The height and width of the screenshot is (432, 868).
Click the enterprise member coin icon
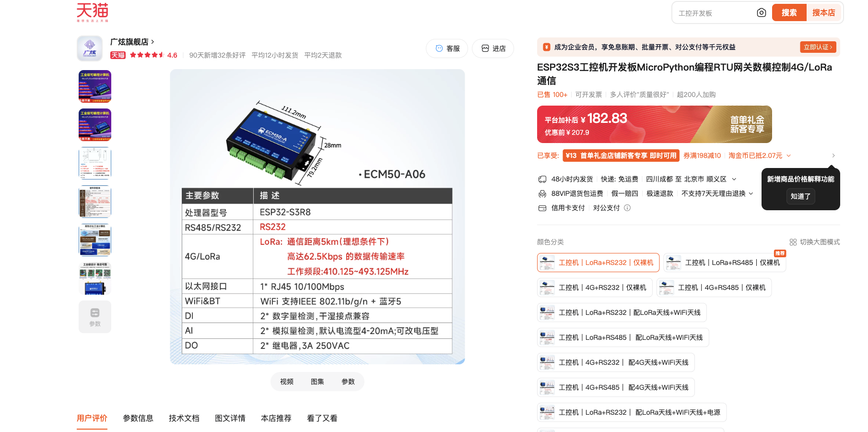546,47
